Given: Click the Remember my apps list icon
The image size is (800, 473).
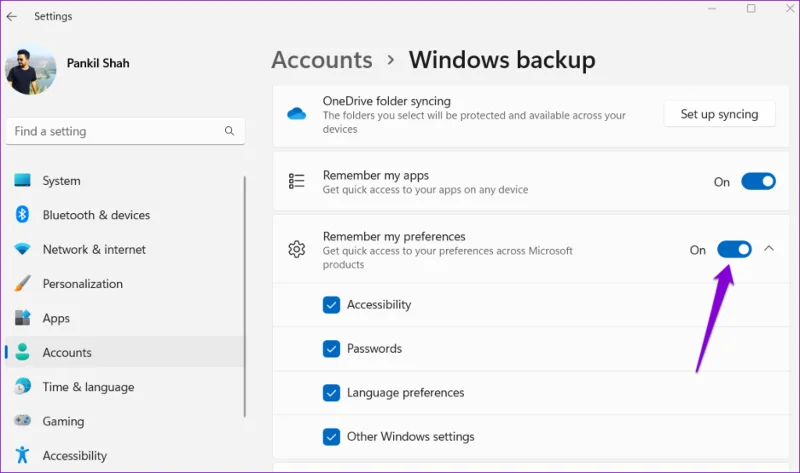Looking at the screenshot, I should [x=296, y=181].
